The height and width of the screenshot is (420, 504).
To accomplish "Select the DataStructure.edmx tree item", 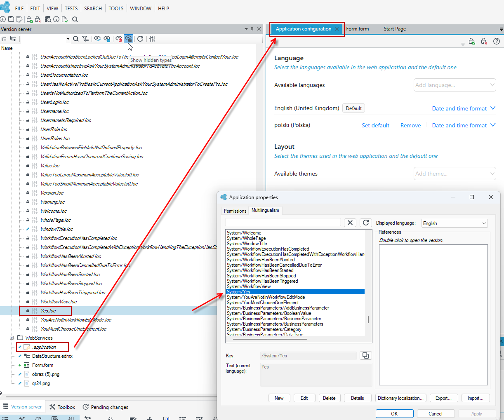I will click(52, 356).
